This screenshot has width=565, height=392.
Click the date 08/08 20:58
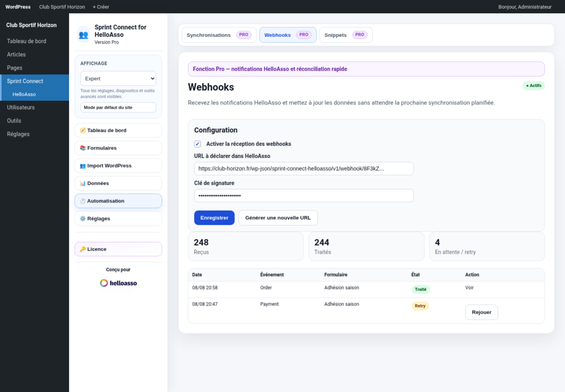[x=205, y=288]
